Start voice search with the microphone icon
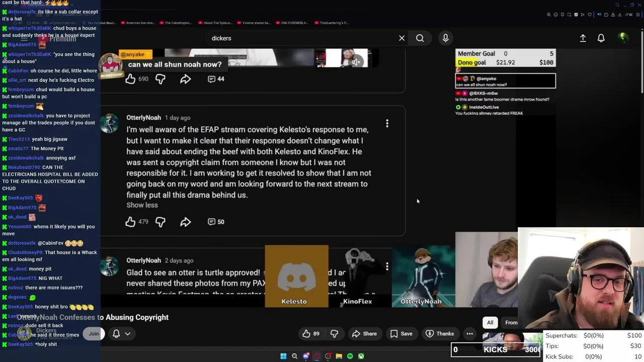 click(x=445, y=38)
